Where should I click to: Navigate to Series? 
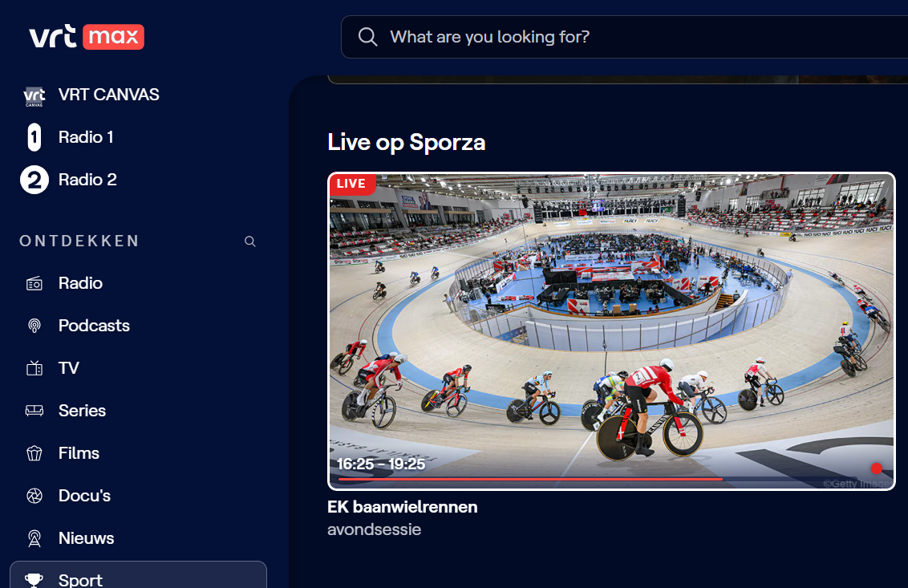click(82, 411)
